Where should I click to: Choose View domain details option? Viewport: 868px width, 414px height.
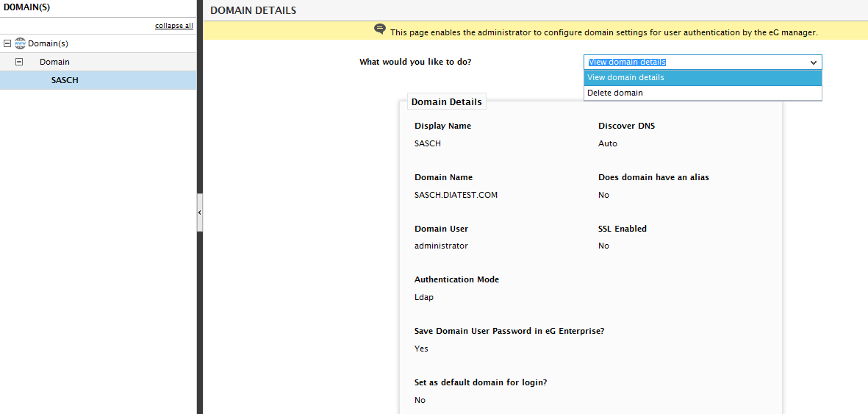click(x=703, y=78)
